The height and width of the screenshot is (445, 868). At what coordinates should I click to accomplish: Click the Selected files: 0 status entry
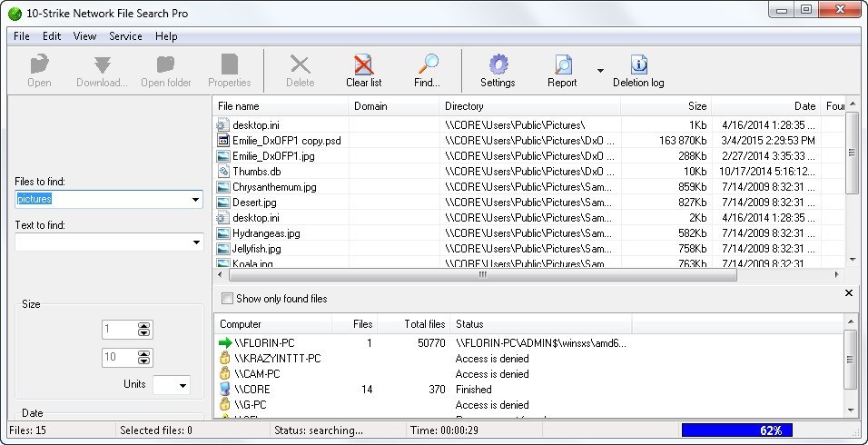pos(156,430)
